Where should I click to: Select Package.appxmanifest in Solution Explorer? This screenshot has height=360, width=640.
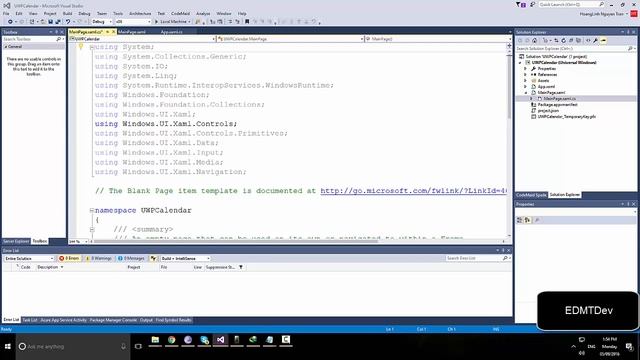pos(558,104)
